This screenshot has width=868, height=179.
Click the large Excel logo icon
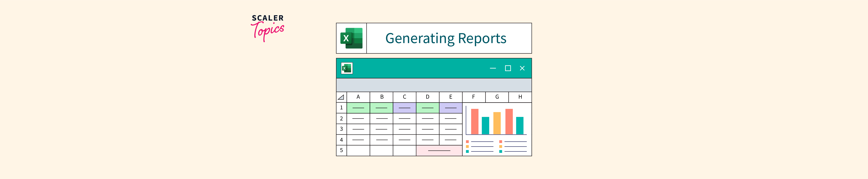[351, 38]
